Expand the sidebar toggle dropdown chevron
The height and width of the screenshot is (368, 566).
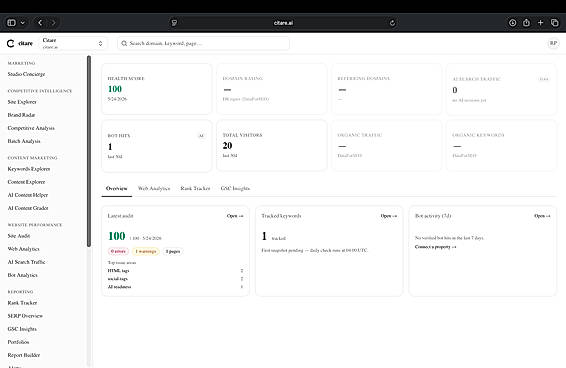click(22, 23)
